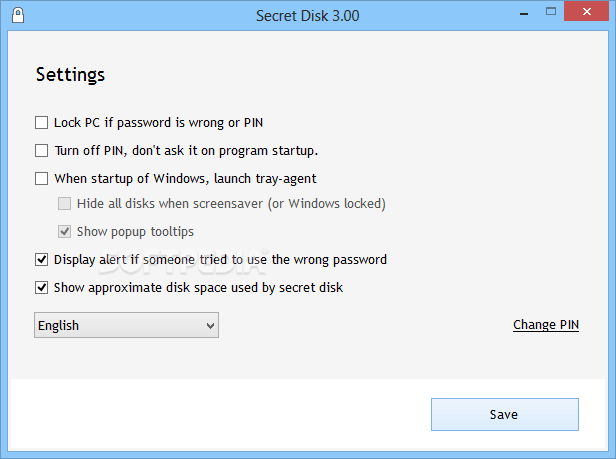Uncheck Show approximate disk space used
The image size is (616, 459).
[x=41, y=288]
